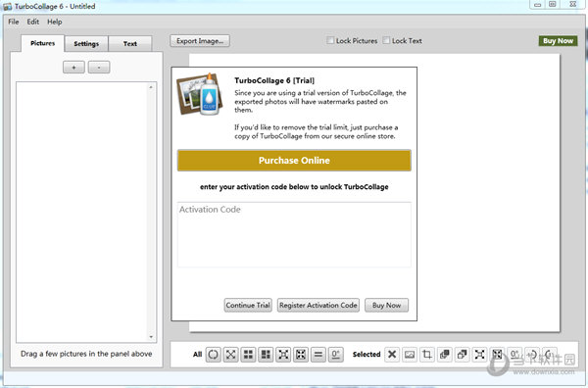Screen dimensions: 588x388
Task: Switch to the Text tab
Action: (130, 44)
